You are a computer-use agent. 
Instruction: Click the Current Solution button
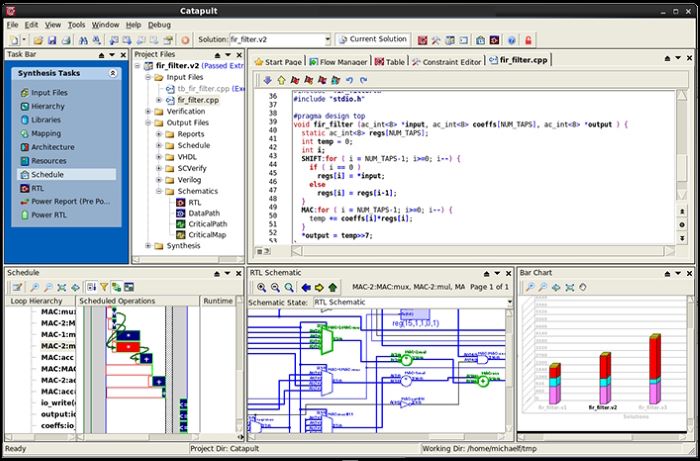click(372, 40)
